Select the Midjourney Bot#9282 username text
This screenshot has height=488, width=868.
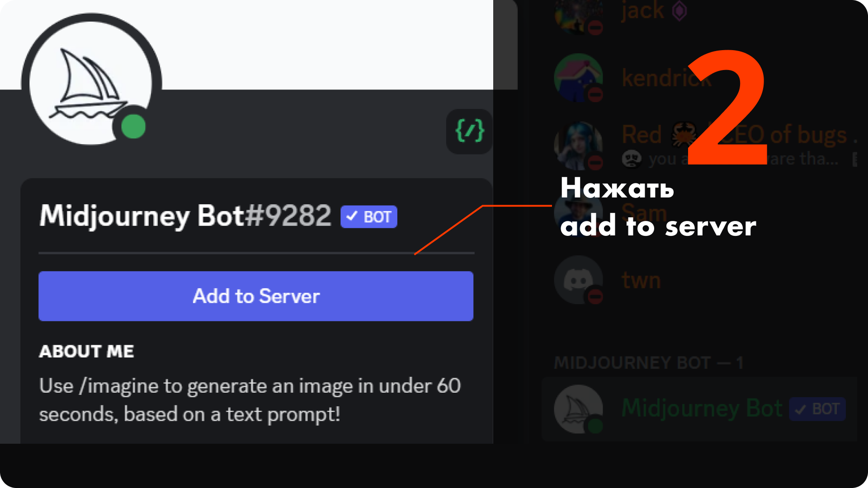185,216
